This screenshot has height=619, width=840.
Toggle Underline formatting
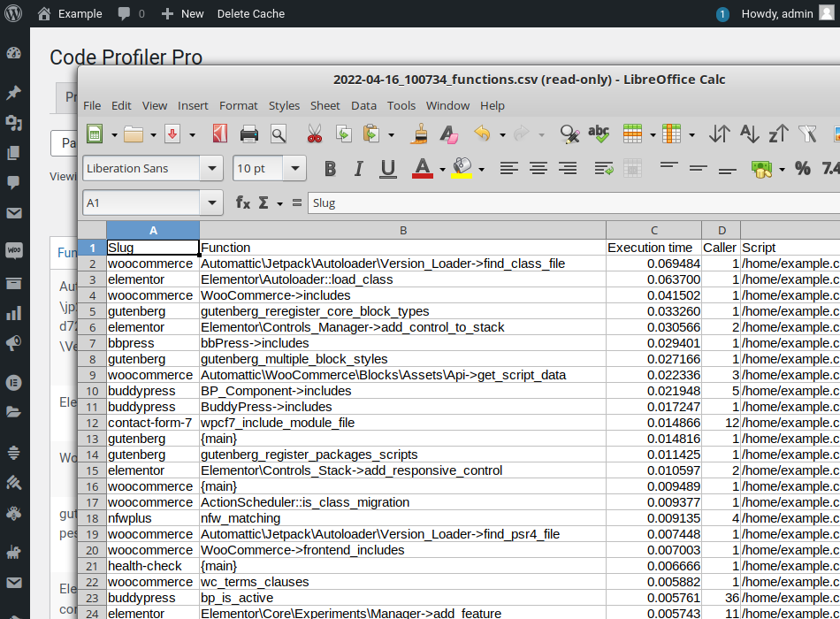(388, 170)
